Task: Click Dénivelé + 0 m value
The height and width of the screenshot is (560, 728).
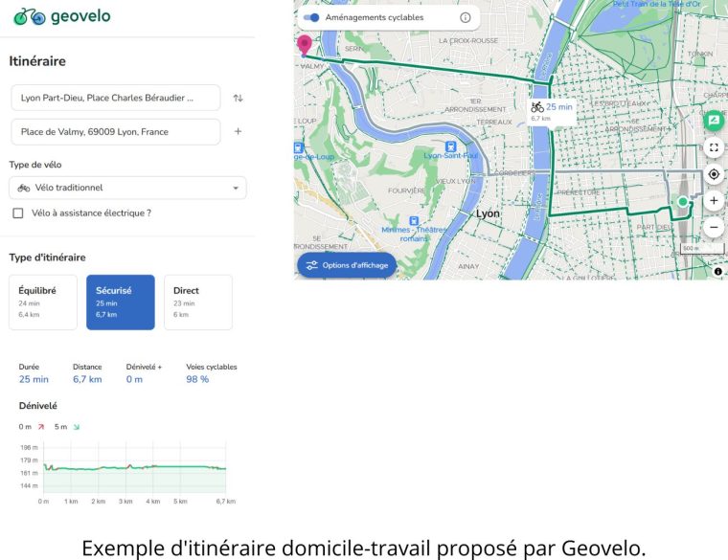Action: (x=134, y=379)
